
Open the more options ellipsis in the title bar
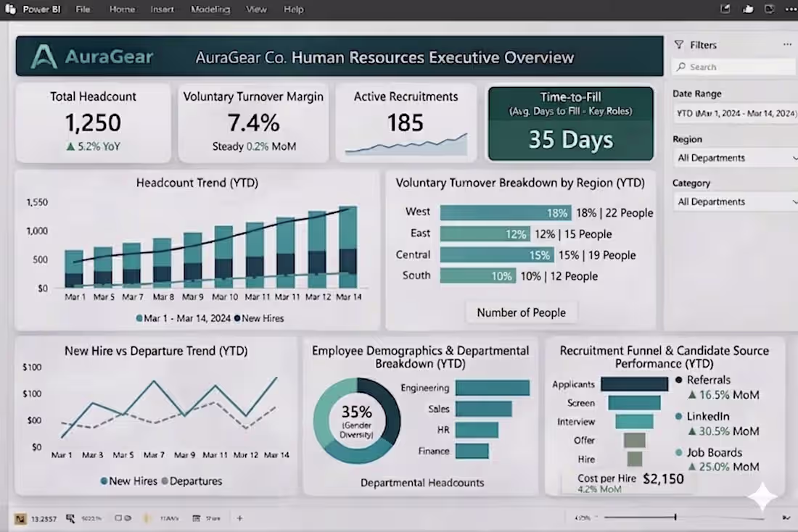click(x=791, y=9)
